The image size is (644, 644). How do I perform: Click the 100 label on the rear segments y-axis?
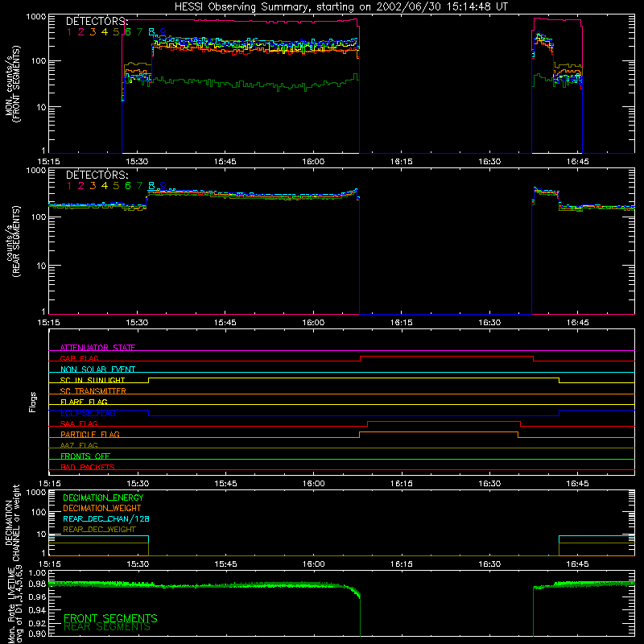click(39, 217)
